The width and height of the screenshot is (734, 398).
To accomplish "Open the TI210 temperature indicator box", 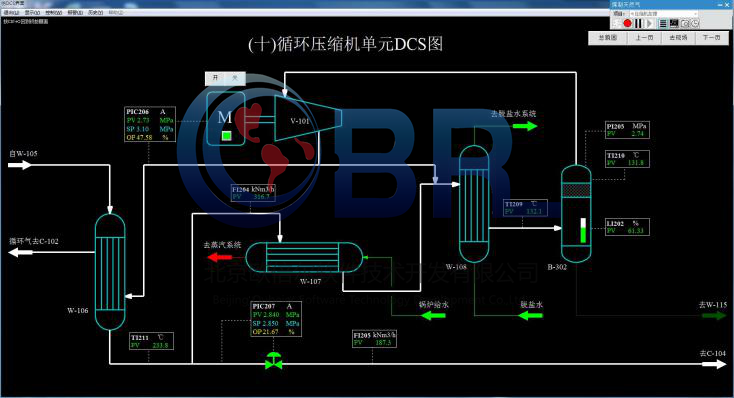I will click(x=627, y=159).
